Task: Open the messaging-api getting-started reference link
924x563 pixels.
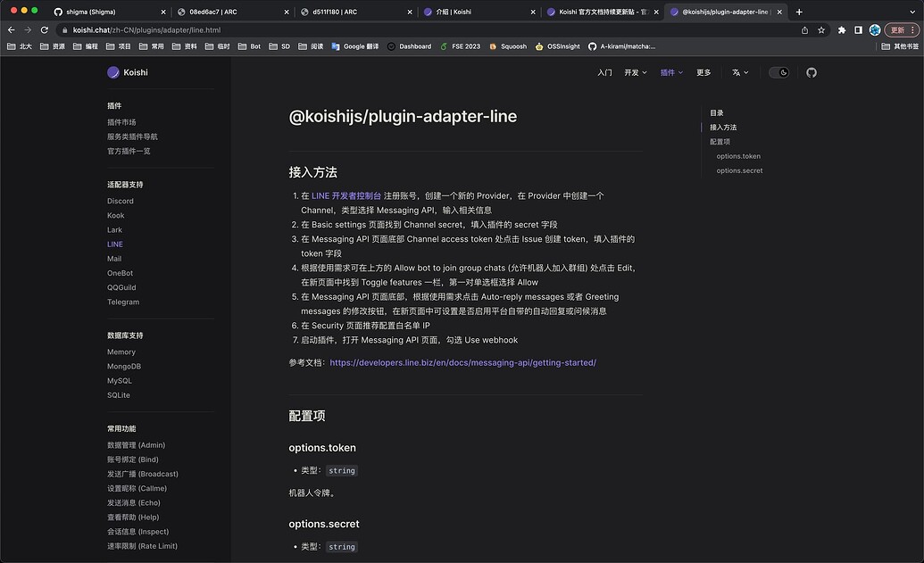Action: 462,362
